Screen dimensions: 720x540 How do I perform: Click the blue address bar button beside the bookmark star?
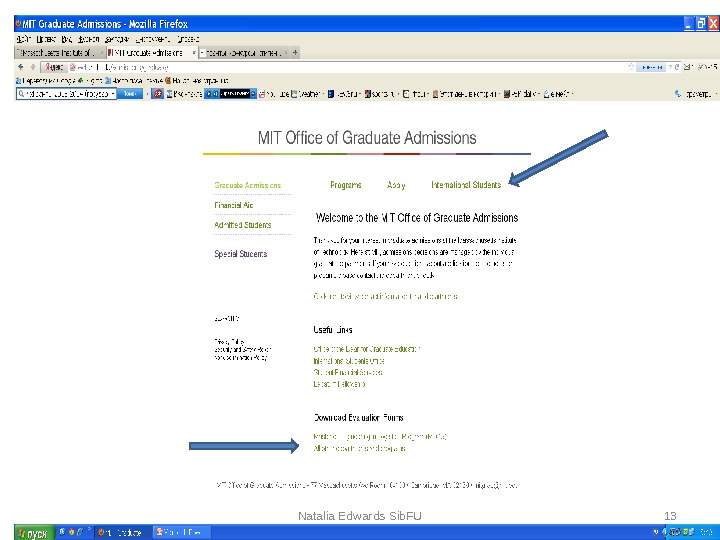tap(651, 67)
